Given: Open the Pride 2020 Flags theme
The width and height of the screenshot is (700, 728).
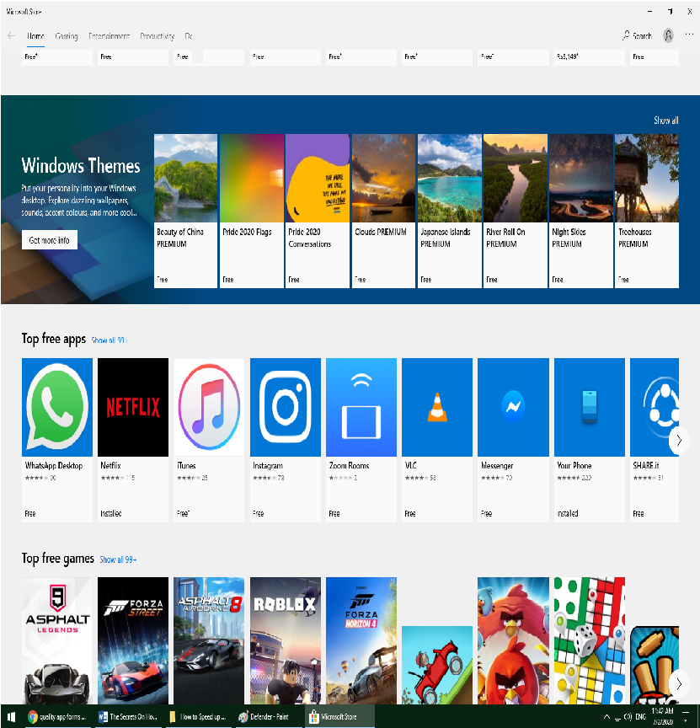Looking at the screenshot, I should coord(252,211).
